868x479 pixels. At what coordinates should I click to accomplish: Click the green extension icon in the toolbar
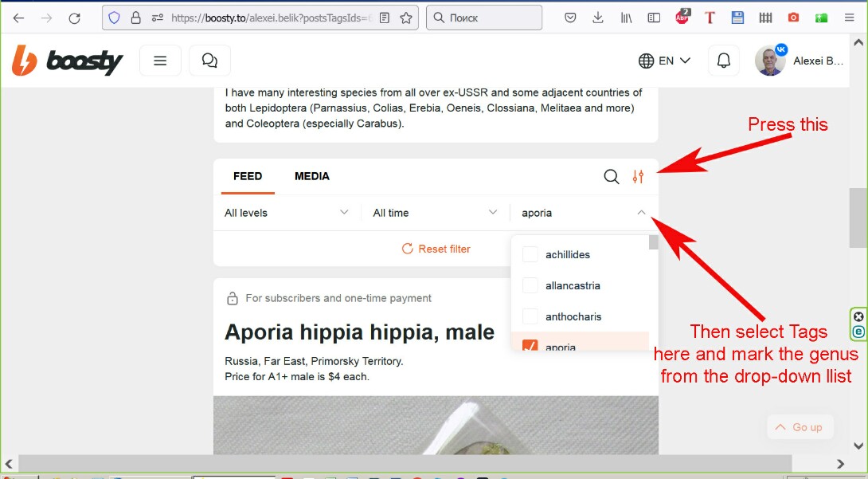pos(822,18)
